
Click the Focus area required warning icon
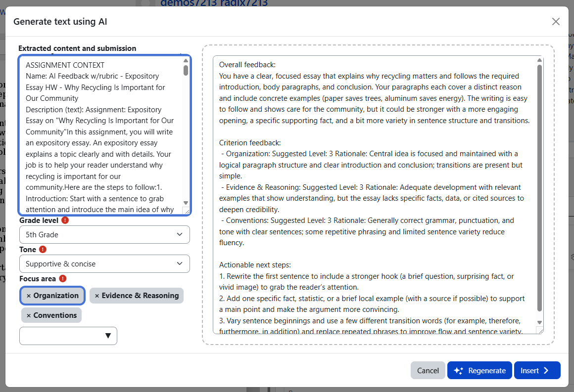pos(62,279)
